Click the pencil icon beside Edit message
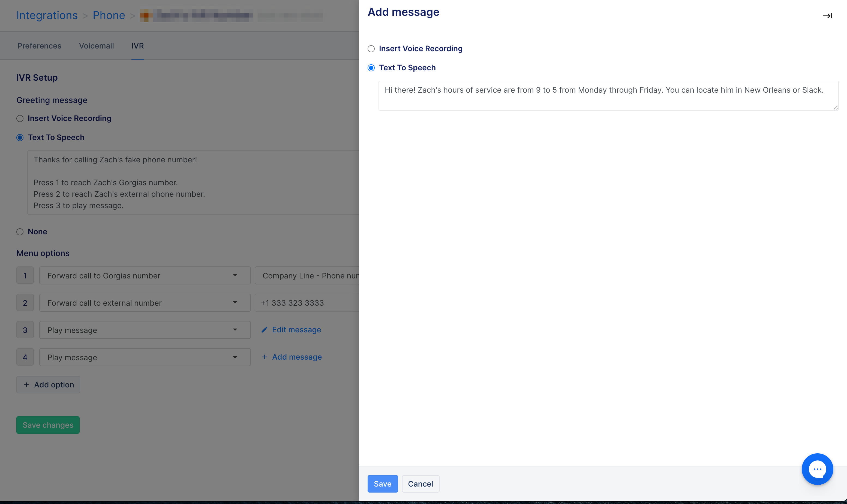847x504 pixels. click(265, 330)
